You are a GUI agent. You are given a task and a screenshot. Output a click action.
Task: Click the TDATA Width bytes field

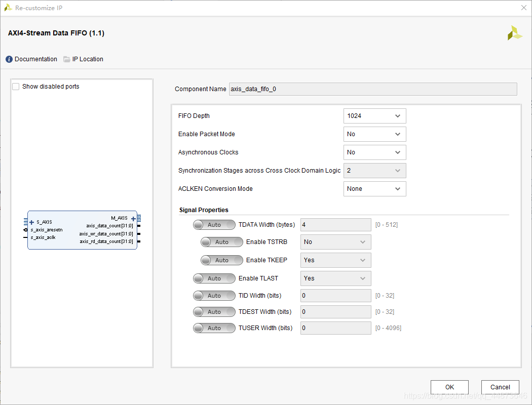coord(335,225)
